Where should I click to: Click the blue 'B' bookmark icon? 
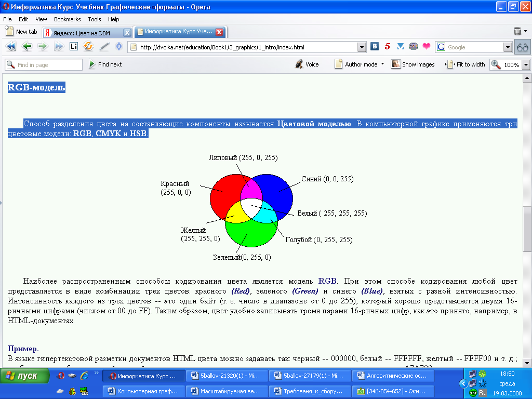click(375, 46)
